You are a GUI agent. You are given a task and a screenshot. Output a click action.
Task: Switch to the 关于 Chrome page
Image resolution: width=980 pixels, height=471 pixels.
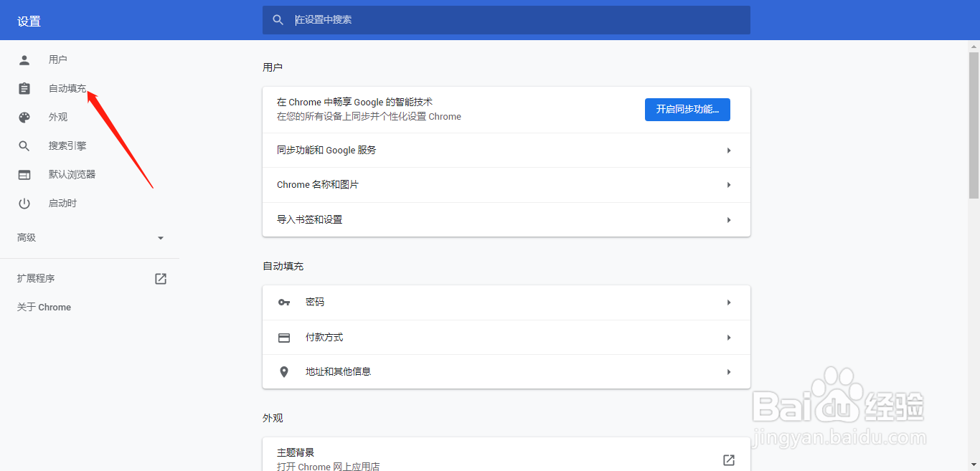coord(42,307)
